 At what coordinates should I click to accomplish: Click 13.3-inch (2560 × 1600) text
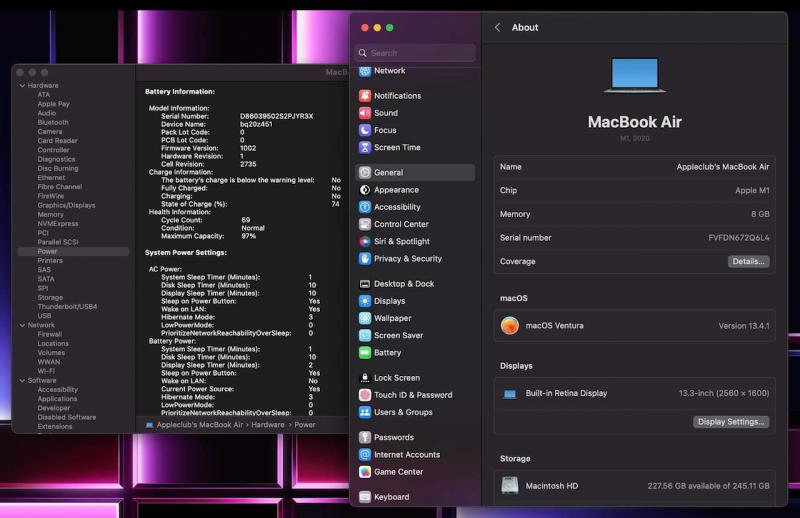[723, 393]
